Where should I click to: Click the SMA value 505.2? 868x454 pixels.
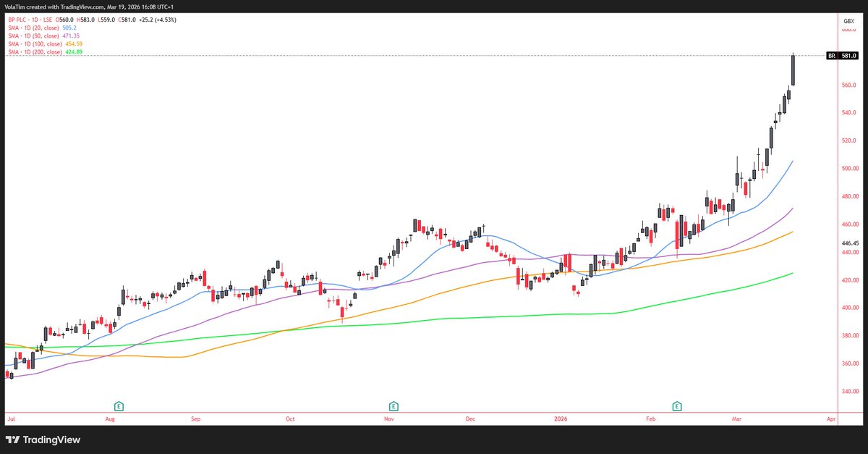[70, 29]
